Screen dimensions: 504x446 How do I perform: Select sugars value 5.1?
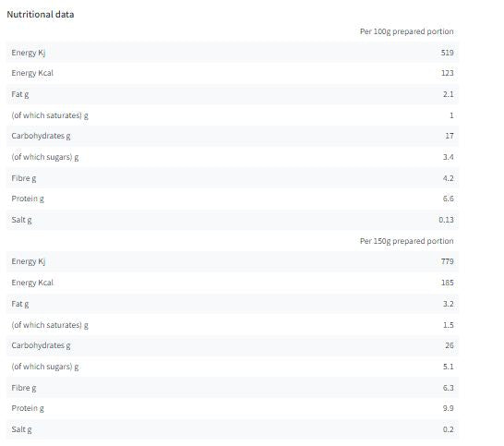pos(448,367)
